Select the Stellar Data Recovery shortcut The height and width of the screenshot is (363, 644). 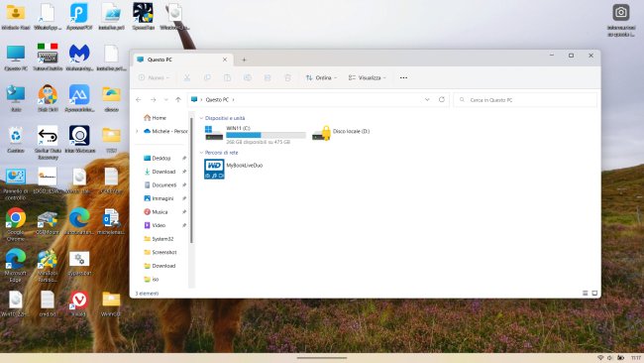tap(48, 142)
